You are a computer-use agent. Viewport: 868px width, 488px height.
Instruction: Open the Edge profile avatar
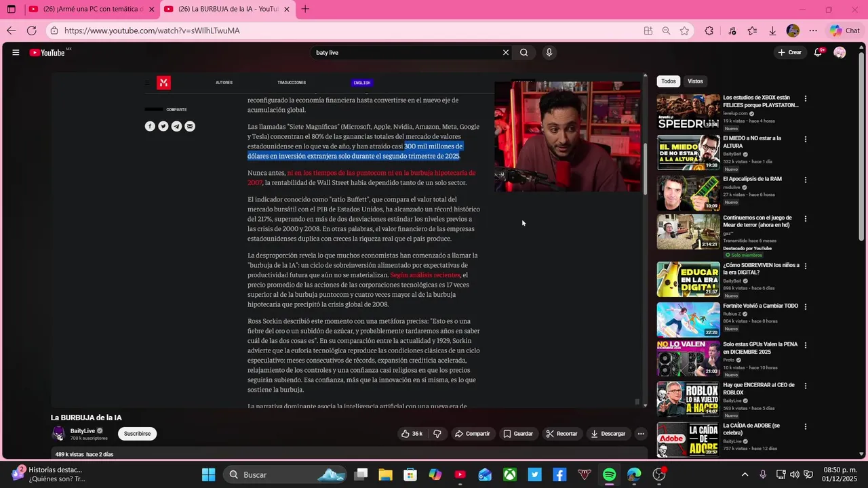click(793, 30)
